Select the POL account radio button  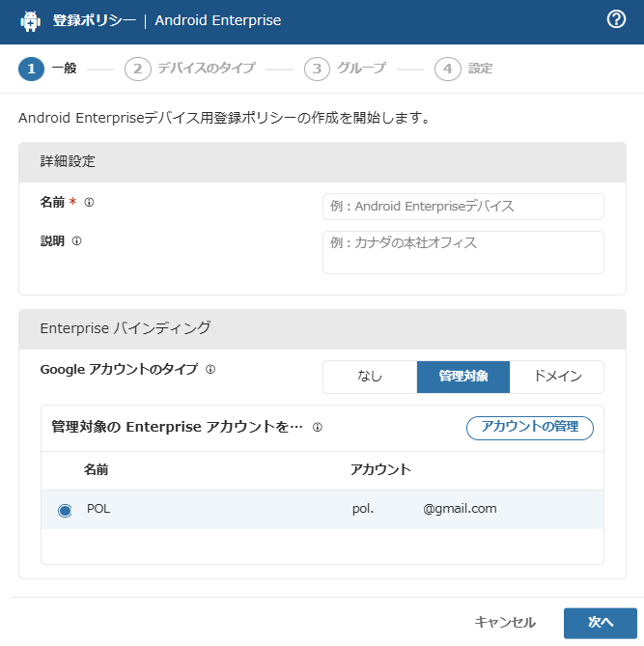click(65, 511)
